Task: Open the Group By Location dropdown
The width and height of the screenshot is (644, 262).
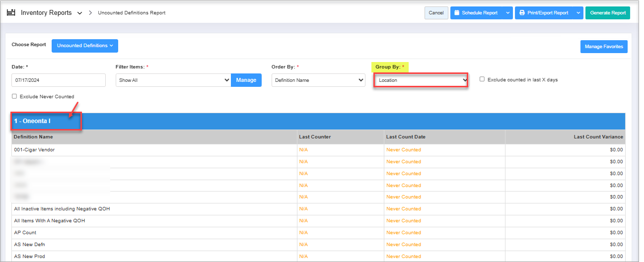Action: click(421, 80)
